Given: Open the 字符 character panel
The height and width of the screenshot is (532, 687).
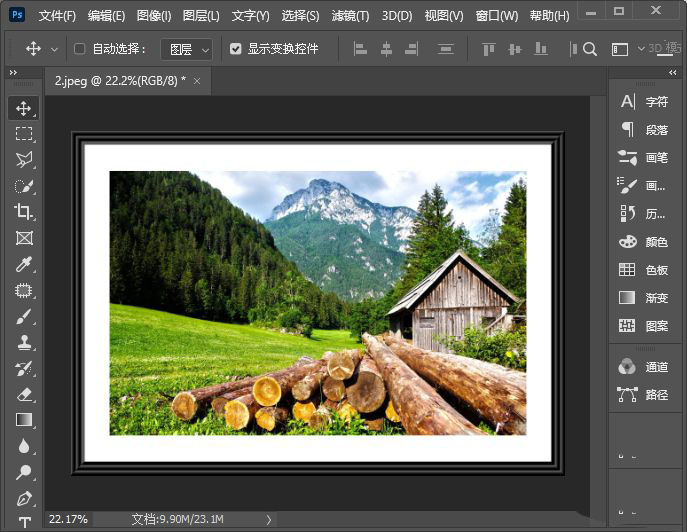Looking at the screenshot, I should 644,102.
